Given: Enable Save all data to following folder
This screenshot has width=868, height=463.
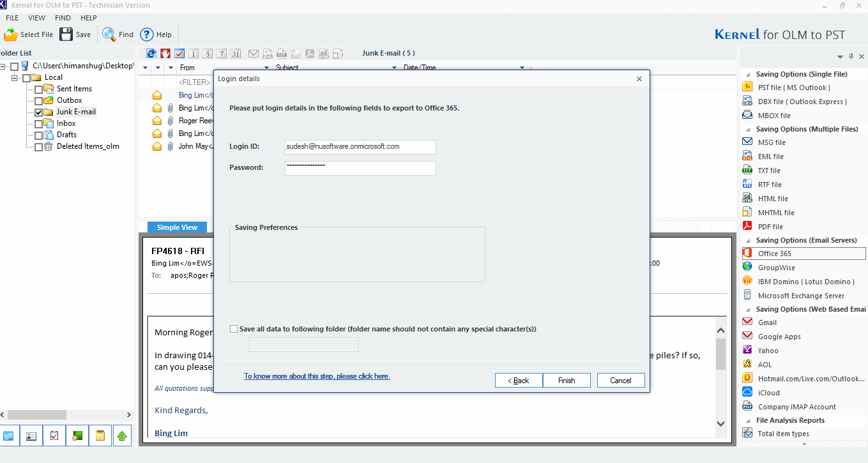Looking at the screenshot, I should 234,330.
